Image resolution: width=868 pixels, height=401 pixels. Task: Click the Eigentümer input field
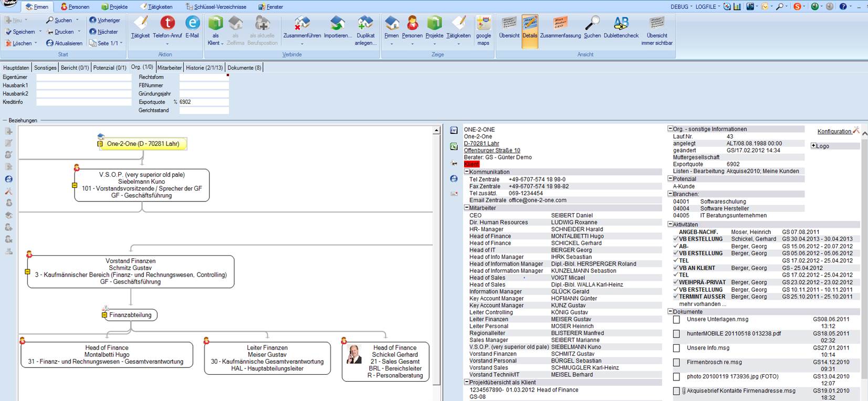(83, 77)
